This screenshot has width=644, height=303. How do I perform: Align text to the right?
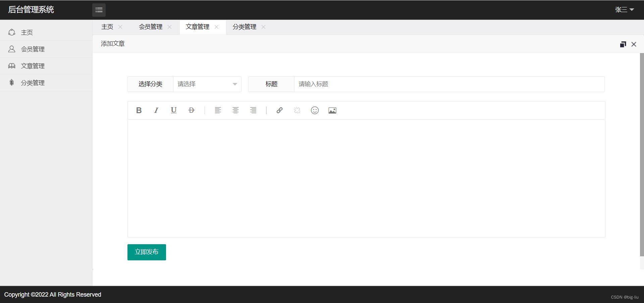click(253, 110)
